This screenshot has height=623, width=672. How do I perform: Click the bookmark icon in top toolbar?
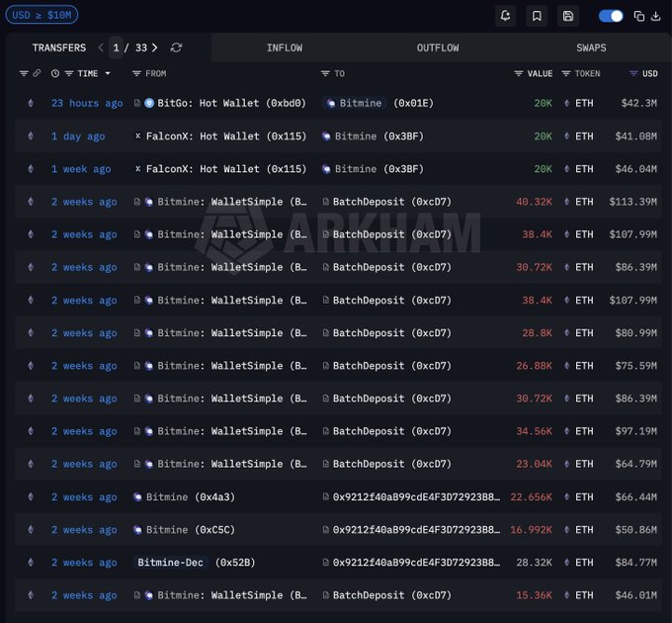tap(537, 16)
